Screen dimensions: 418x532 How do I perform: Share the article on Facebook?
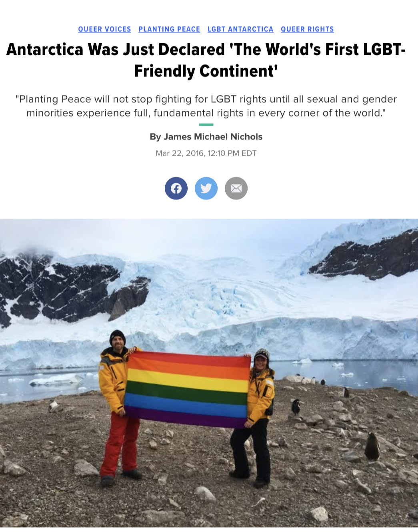[176, 188]
